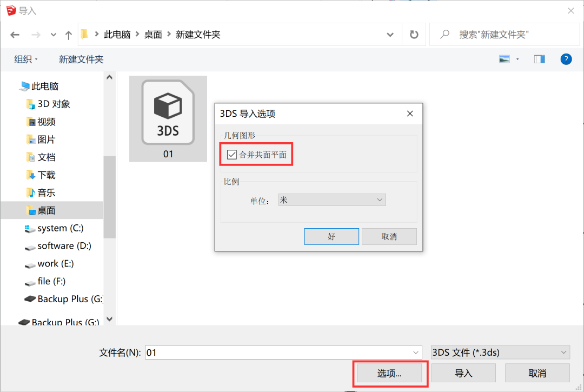584x392 pixels.
Task: Open the 组织 menu
Action: 25,59
